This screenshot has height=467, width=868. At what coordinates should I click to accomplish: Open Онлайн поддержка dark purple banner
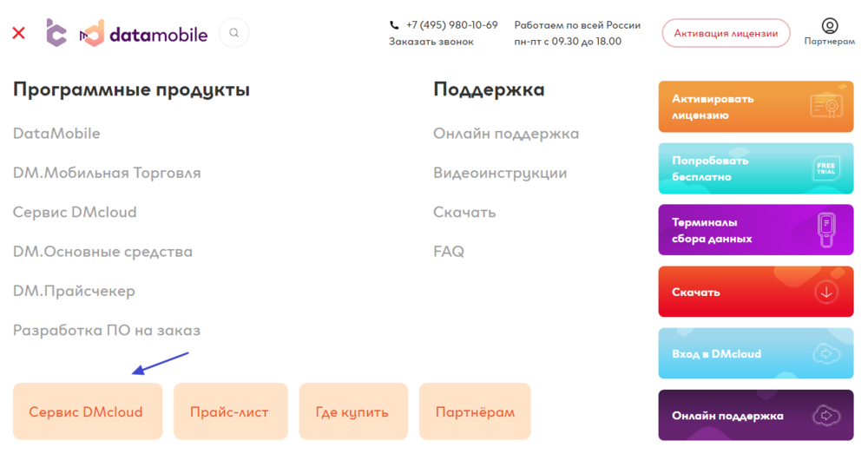click(756, 415)
